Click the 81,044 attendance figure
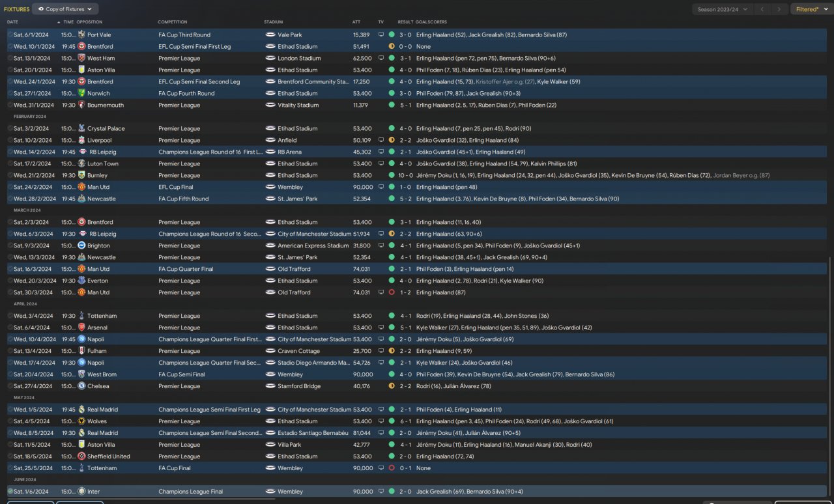The height and width of the screenshot is (504, 834). 362,433
